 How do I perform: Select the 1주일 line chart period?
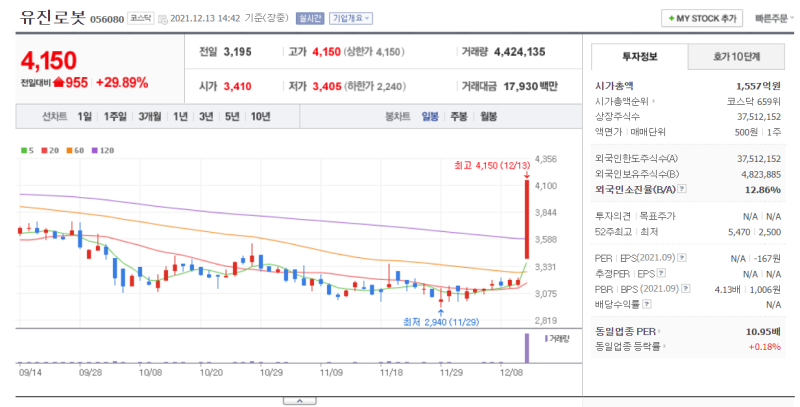click(x=115, y=117)
